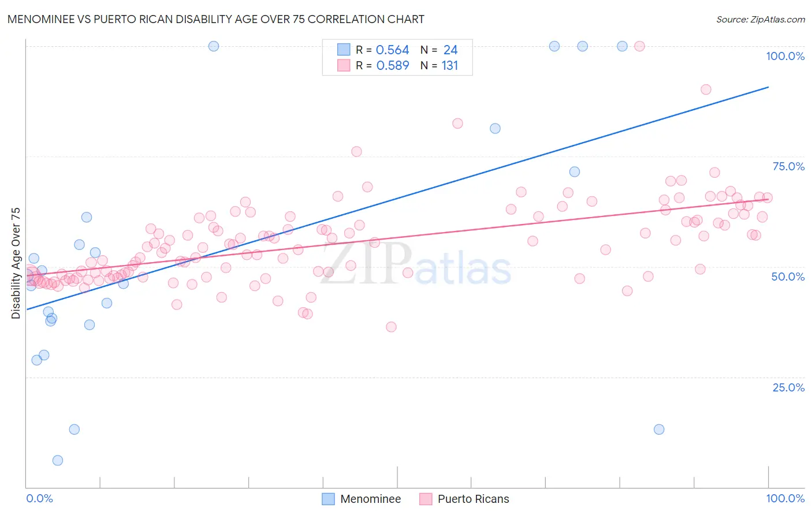The height and width of the screenshot is (515, 812).
Task: Click the Menominee legend color swatch at bottom
Action: tap(328, 499)
